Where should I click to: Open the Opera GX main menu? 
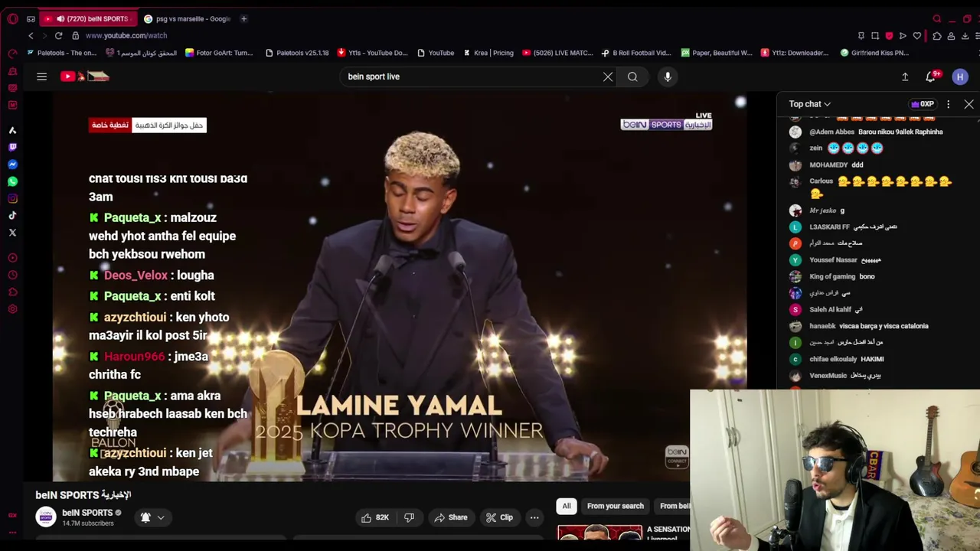(x=12, y=18)
